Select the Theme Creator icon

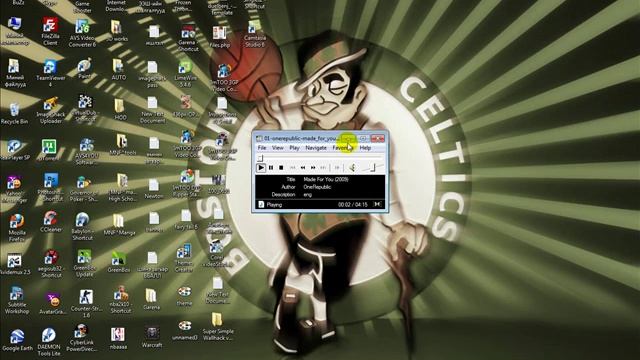coord(184,259)
